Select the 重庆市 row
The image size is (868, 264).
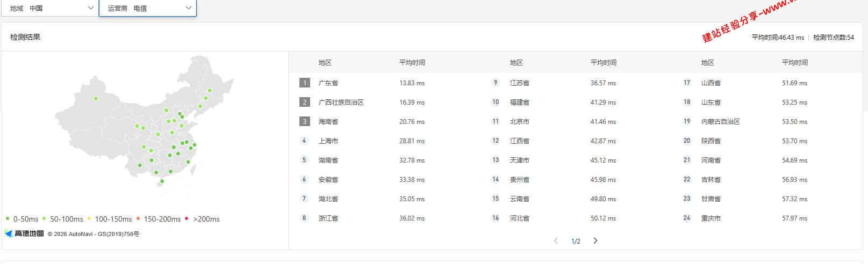pos(767,218)
